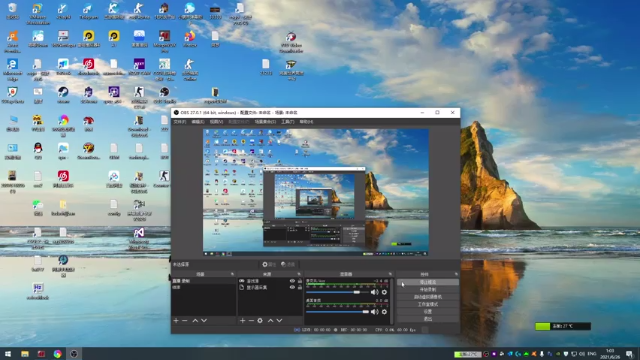This screenshot has width=640, height=360.
Task: Open the 编辑(E) menu in OBS
Action: [198, 122]
